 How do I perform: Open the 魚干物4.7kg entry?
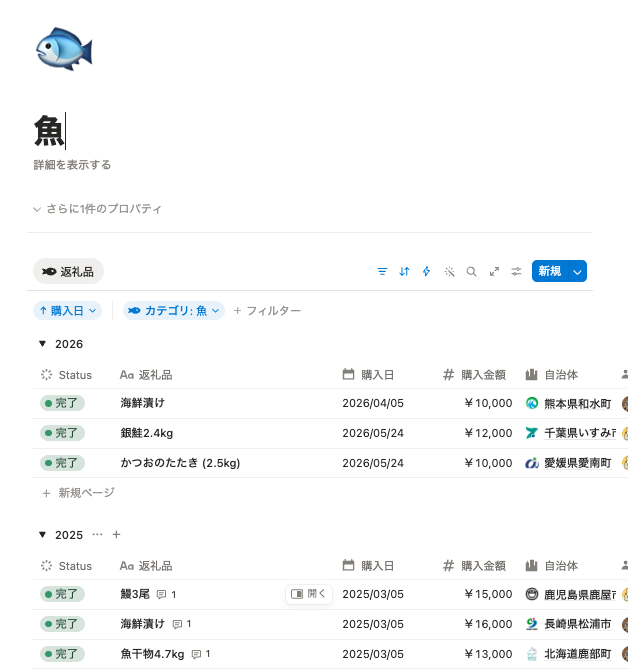tap(152, 654)
